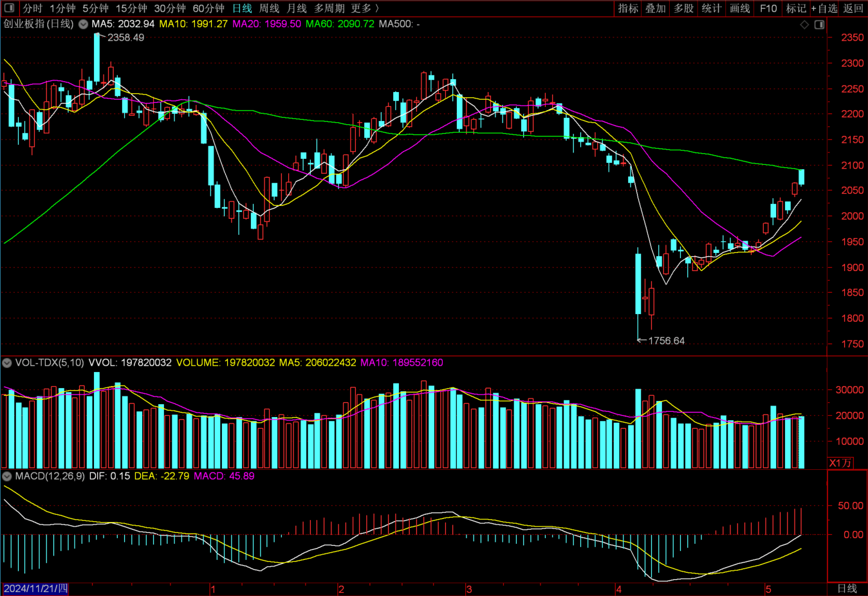The image size is (868, 596).
Task: Click the 返回 back button
Action: coord(853,8)
